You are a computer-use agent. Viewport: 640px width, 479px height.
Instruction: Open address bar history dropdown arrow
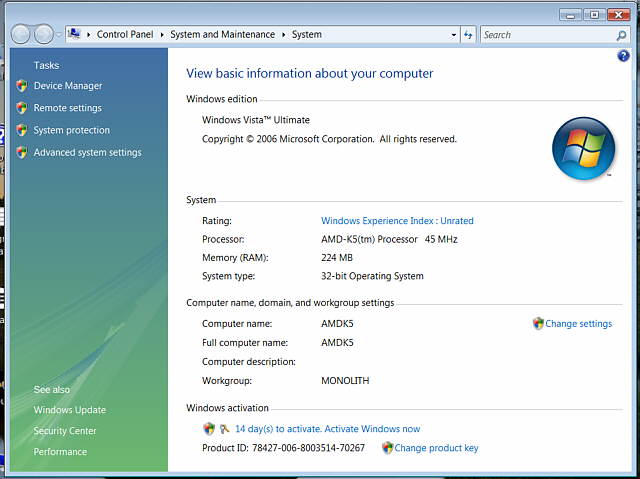coord(453,35)
